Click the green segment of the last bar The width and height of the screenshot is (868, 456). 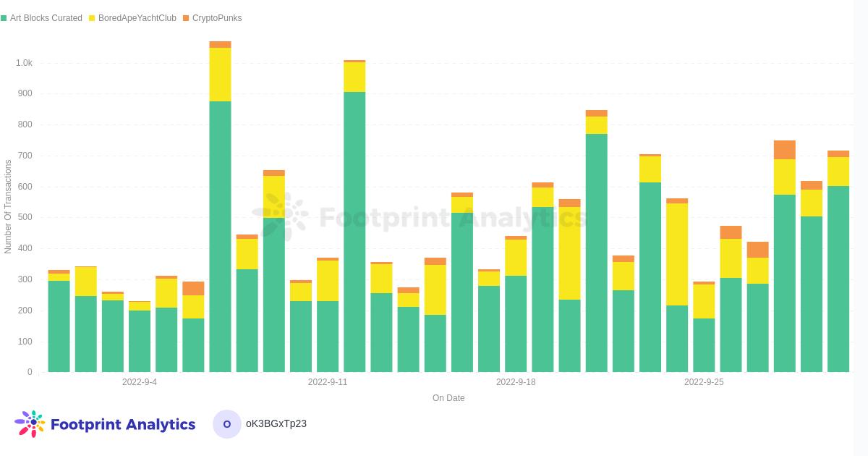[838, 279]
